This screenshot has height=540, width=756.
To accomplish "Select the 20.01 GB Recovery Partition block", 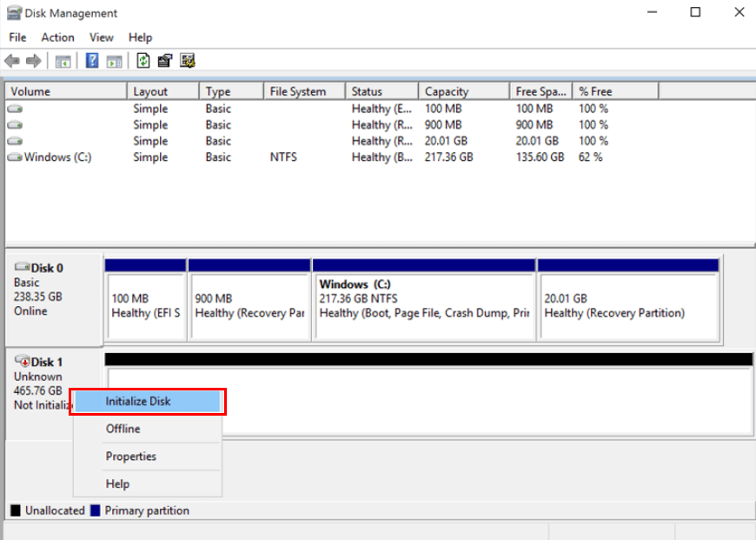I will pyautogui.click(x=629, y=300).
